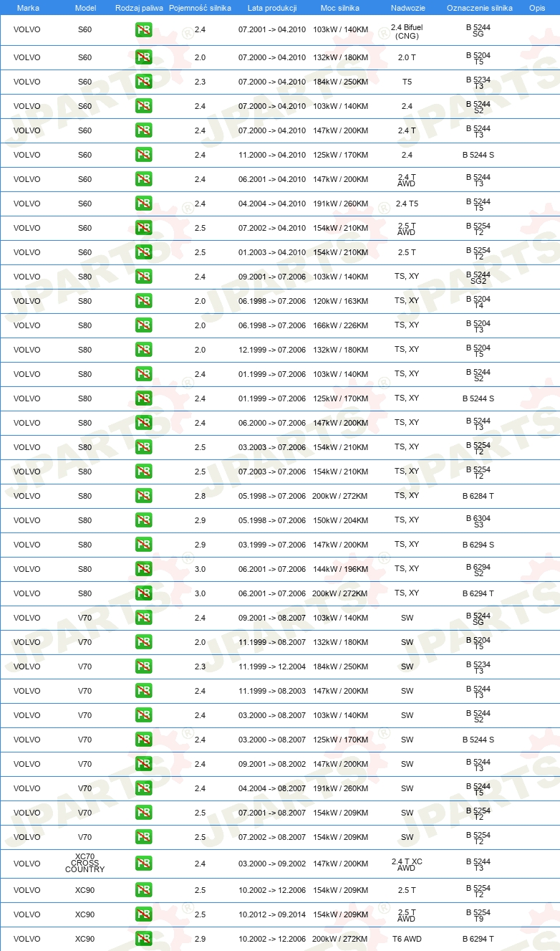The height and width of the screenshot is (951, 560).
Task: Click the fuel icon for XC90 B 5254 T9
Action: [x=143, y=914]
